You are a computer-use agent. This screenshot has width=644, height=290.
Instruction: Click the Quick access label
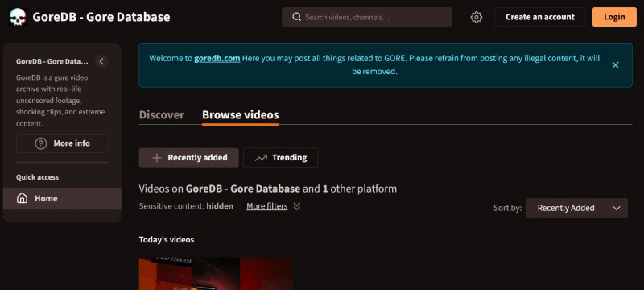37,177
